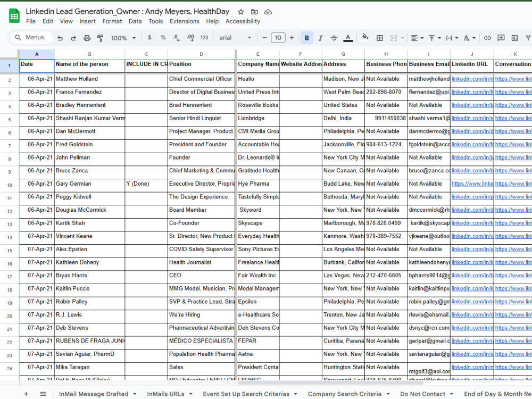
Task: Click Matthew Holland's Linkedin URL link
Action: 472,79
